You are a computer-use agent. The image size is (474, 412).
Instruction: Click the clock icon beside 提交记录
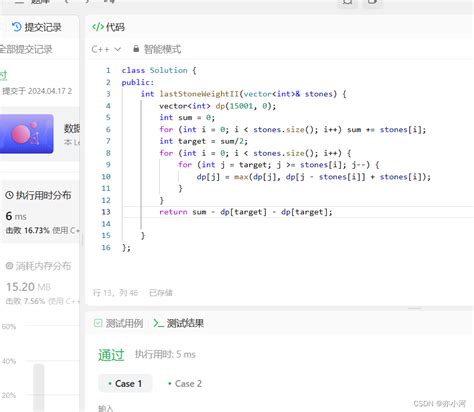16,27
